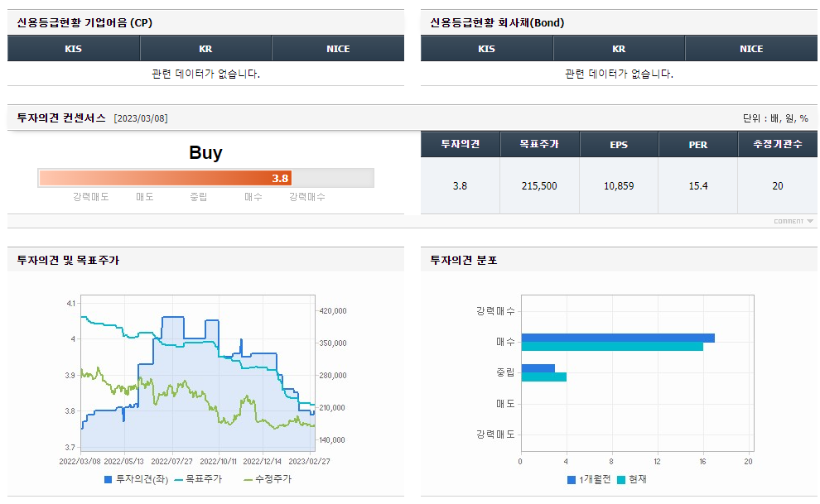Image resolution: width=820 pixels, height=504 pixels.
Task: Click the 강력매수 category label in distribution chart
Action: click(496, 311)
